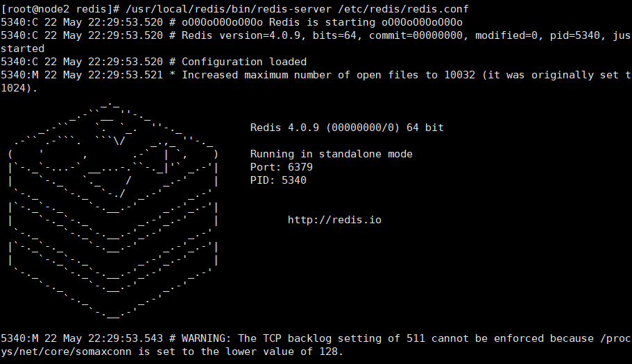Click the 'Configuration loaded' log line
Image resolution: width=632 pixels, height=364 pixels.
click(x=153, y=62)
